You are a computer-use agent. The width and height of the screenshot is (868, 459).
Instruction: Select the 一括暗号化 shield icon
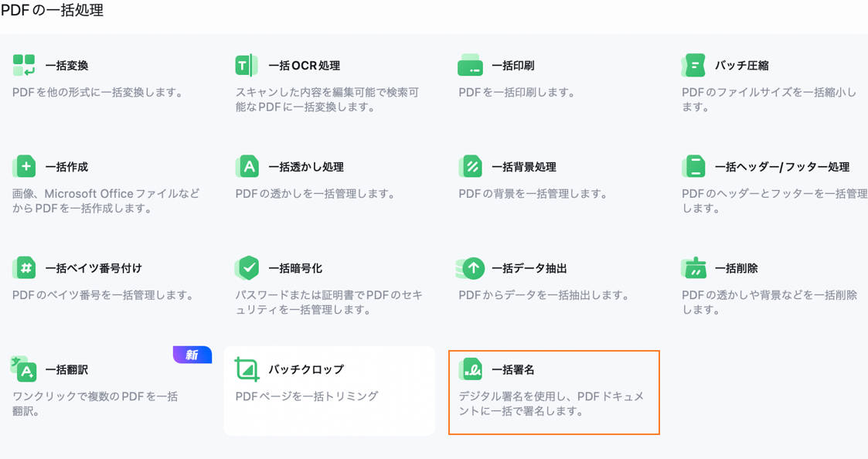247,268
